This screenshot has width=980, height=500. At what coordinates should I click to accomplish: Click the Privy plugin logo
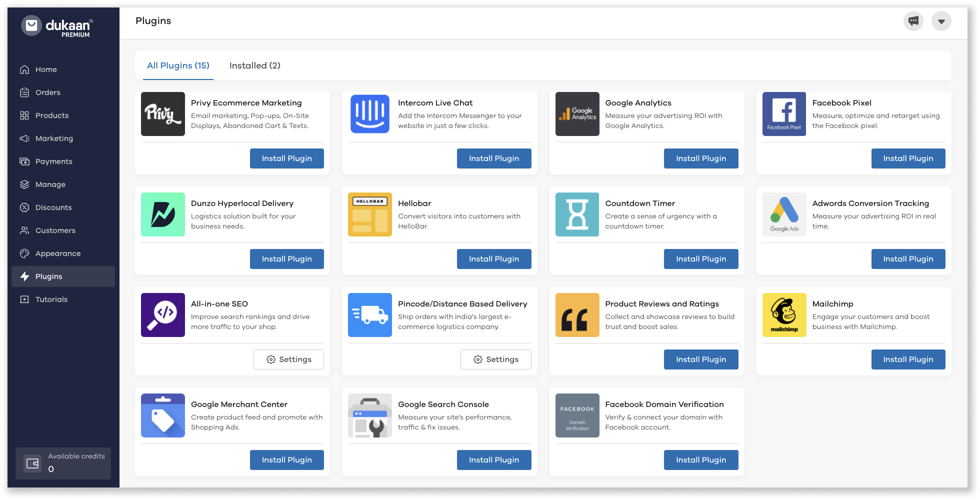tap(163, 114)
